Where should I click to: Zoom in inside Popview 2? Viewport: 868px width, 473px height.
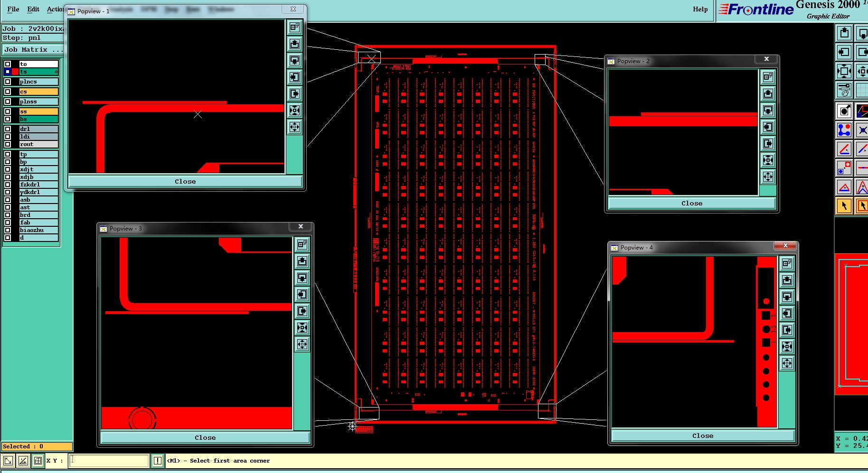768,160
